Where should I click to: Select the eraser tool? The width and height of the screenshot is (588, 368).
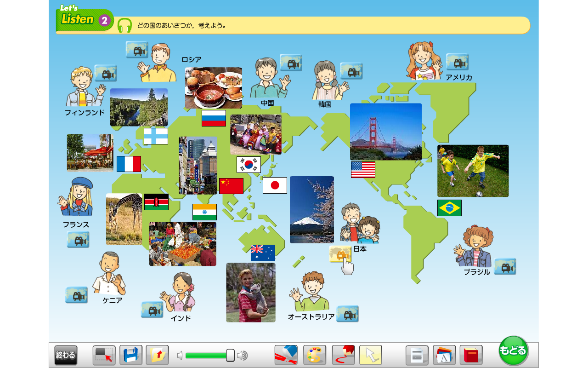point(286,355)
